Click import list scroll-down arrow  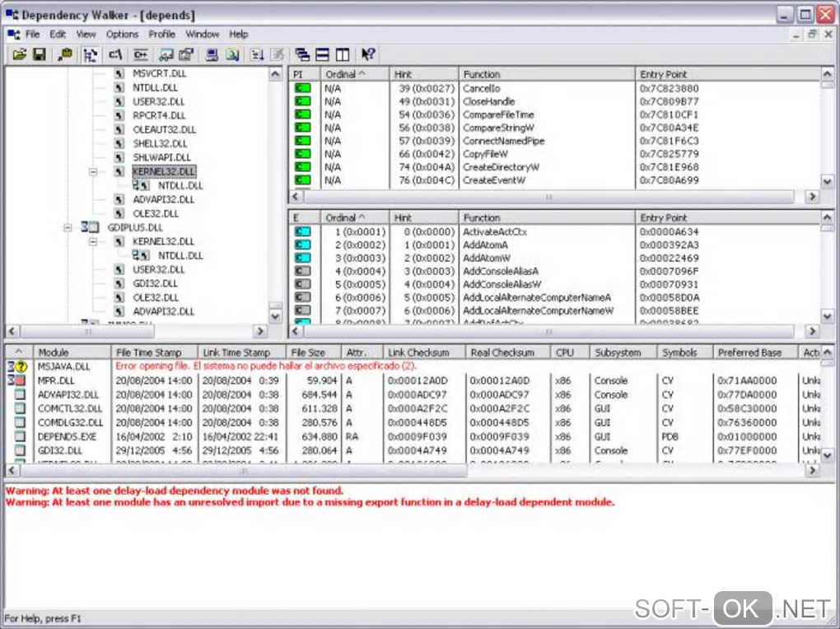(x=827, y=182)
